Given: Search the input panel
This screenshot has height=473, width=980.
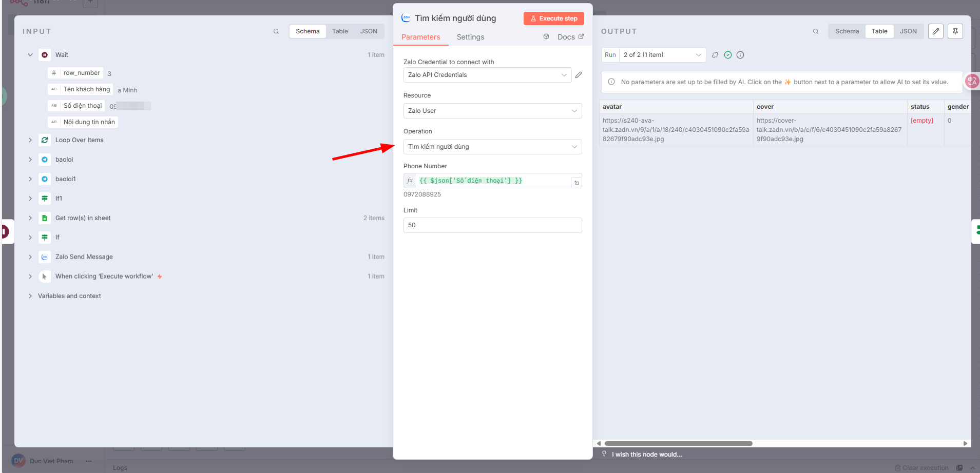Looking at the screenshot, I should (x=276, y=31).
